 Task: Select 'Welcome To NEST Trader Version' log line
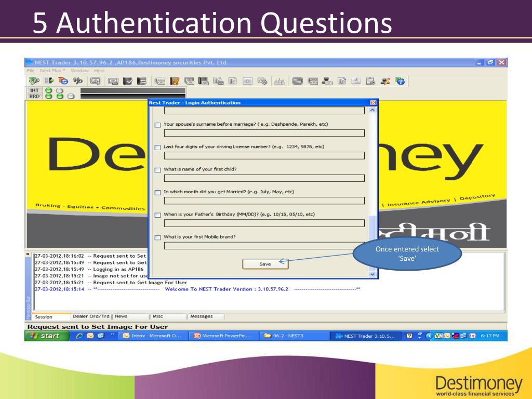coord(197,289)
